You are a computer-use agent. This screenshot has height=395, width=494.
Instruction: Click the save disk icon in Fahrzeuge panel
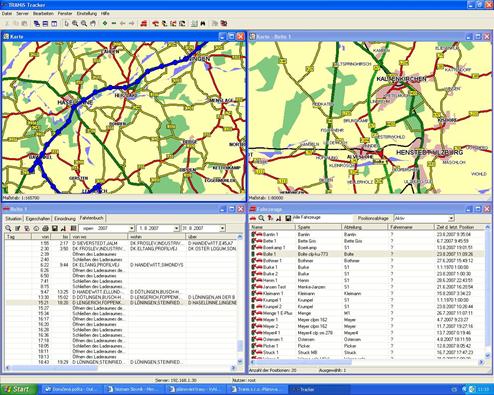tap(288, 218)
